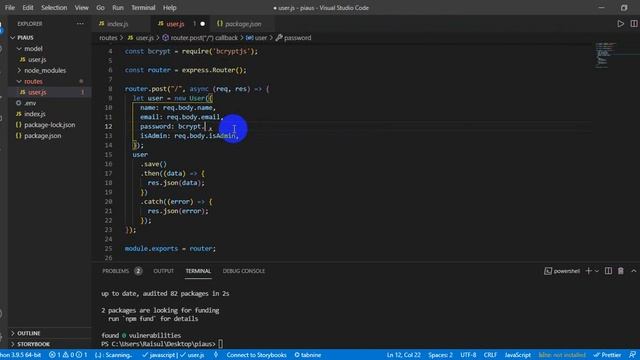
Task: Change the UTF-8 file encoding
Action: point(468,355)
